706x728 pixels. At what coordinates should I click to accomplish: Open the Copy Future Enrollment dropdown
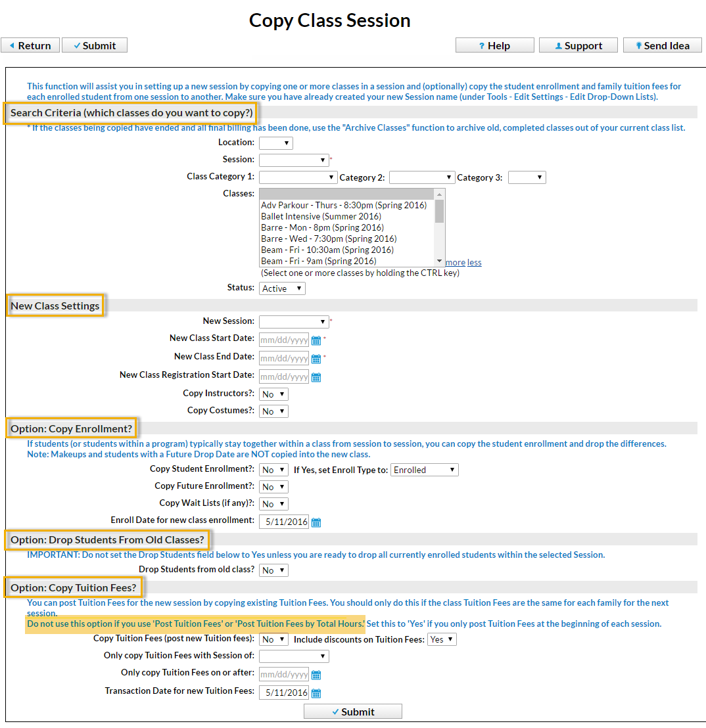(x=273, y=487)
